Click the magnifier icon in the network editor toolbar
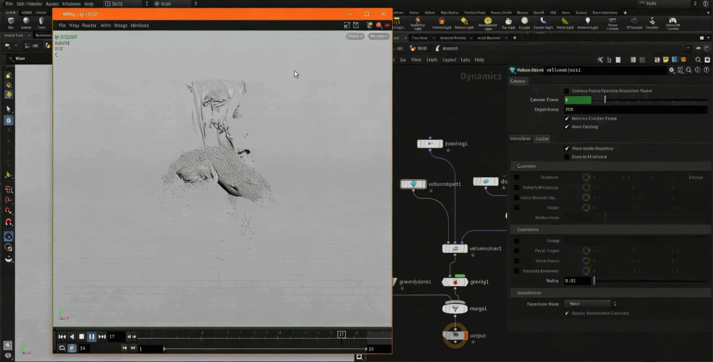This screenshot has width=713, height=362. click(x=698, y=60)
